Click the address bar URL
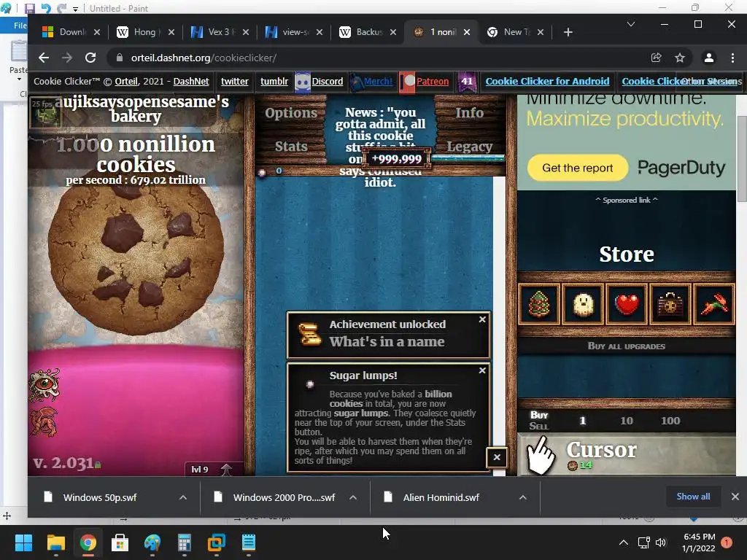The height and width of the screenshot is (560, 747). (x=204, y=58)
